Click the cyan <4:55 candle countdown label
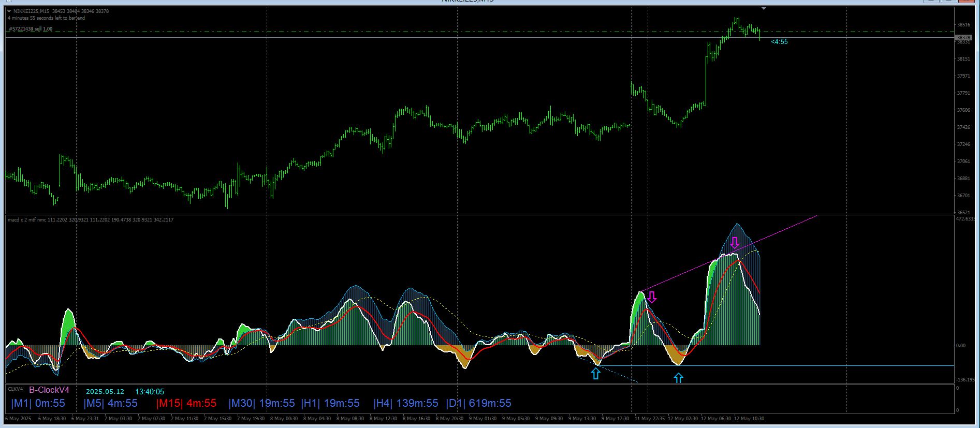The width and height of the screenshot is (980, 428). pos(779,42)
